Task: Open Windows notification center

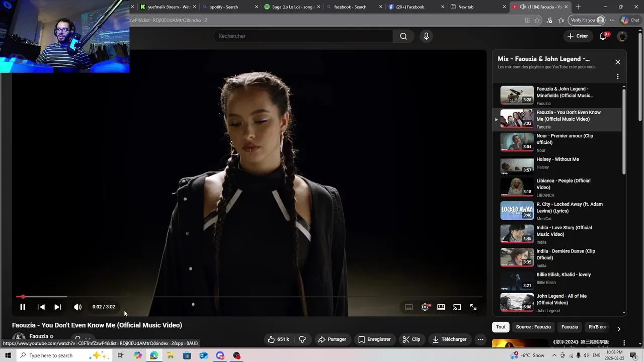Action: pos(633,355)
